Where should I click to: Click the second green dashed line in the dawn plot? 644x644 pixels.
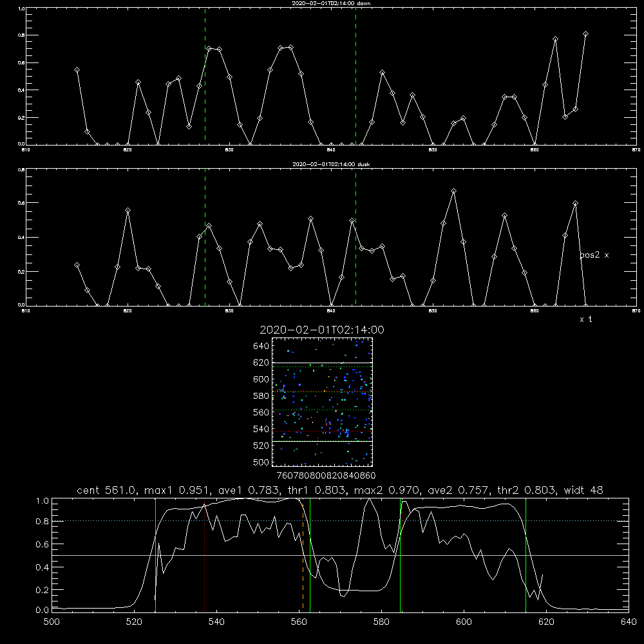pos(355,76)
